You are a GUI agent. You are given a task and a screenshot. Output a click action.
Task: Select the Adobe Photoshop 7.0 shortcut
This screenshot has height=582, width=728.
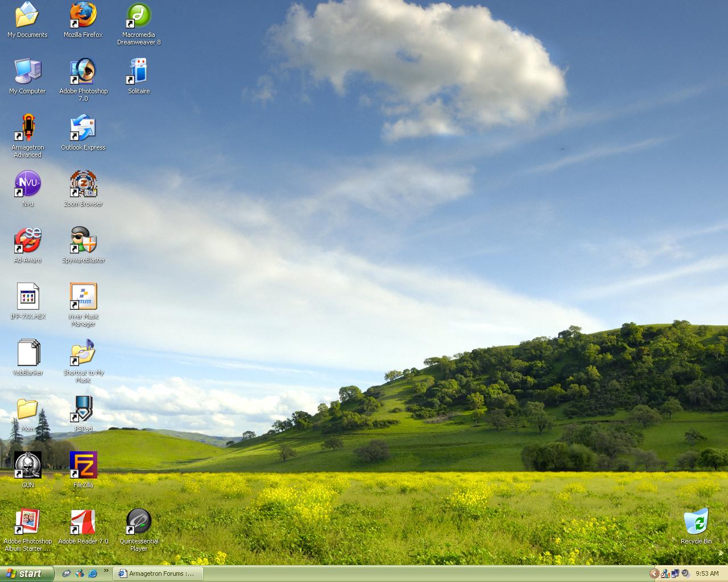pyautogui.click(x=83, y=72)
